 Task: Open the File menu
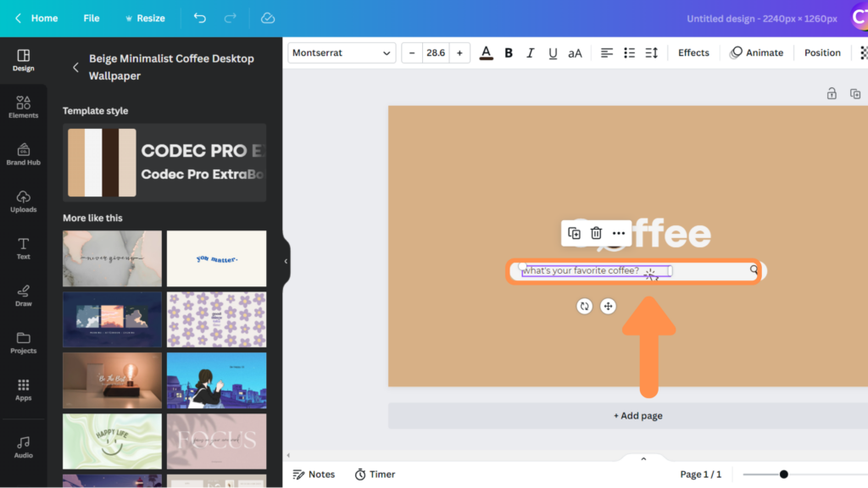click(92, 19)
